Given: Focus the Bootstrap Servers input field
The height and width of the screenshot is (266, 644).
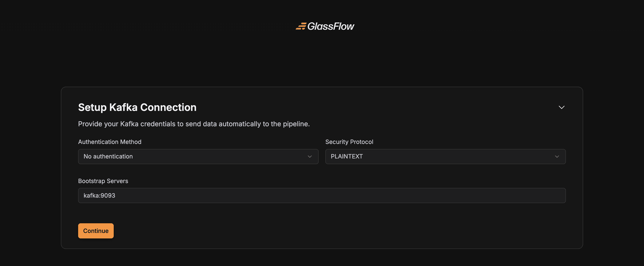Looking at the screenshot, I should tap(322, 196).
